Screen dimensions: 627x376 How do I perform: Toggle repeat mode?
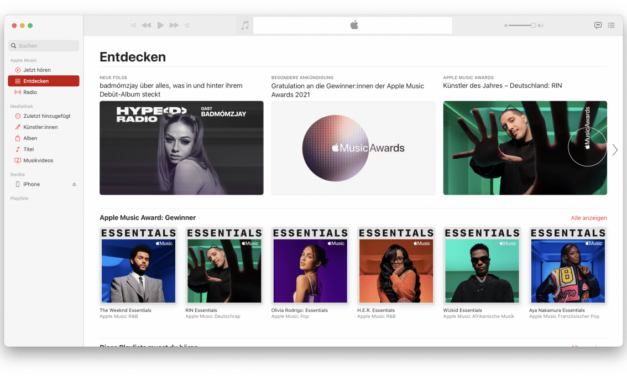[187, 25]
